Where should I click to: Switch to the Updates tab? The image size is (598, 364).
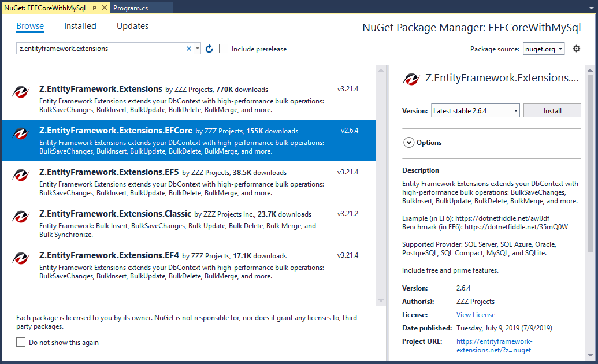click(x=133, y=26)
